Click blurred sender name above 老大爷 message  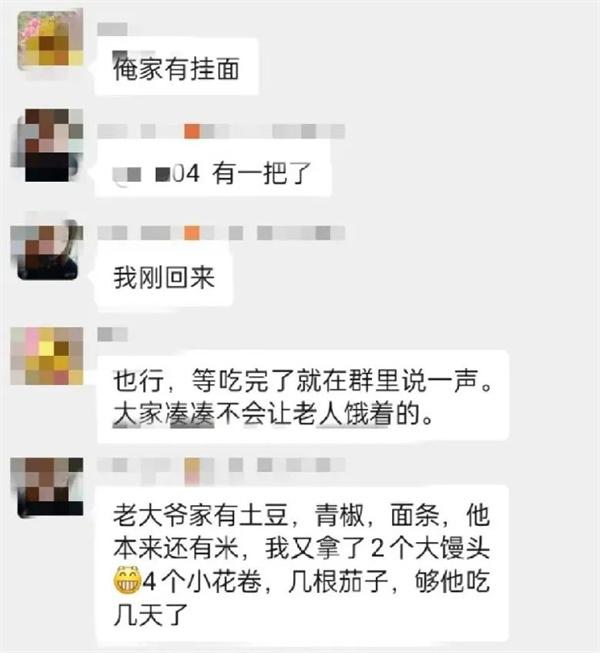pos(221,466)
